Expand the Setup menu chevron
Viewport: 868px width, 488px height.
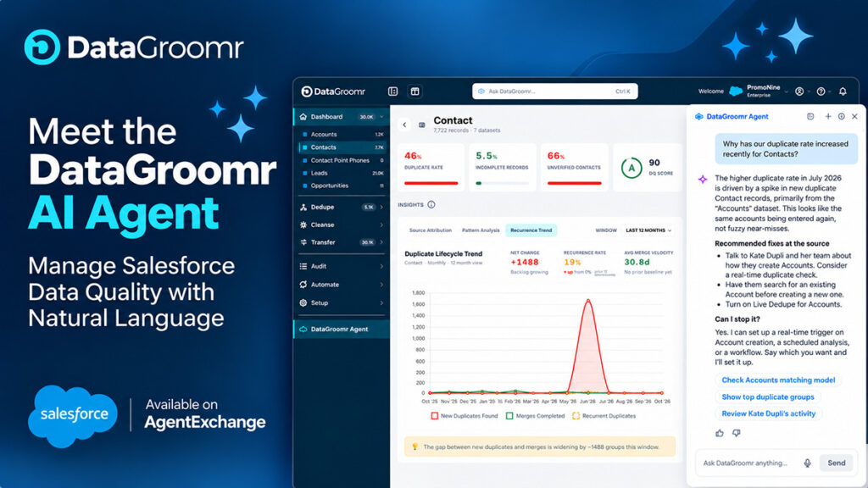click(x=381, y=302)
